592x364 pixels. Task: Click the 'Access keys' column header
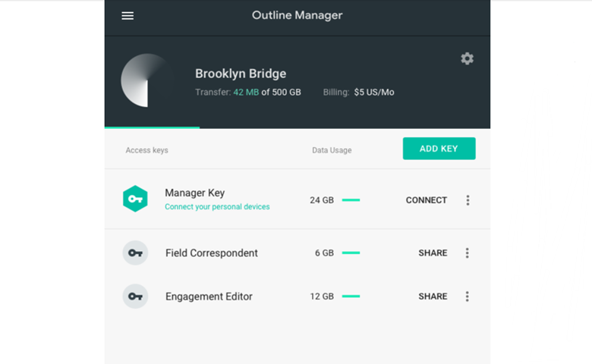coord(147,150)
